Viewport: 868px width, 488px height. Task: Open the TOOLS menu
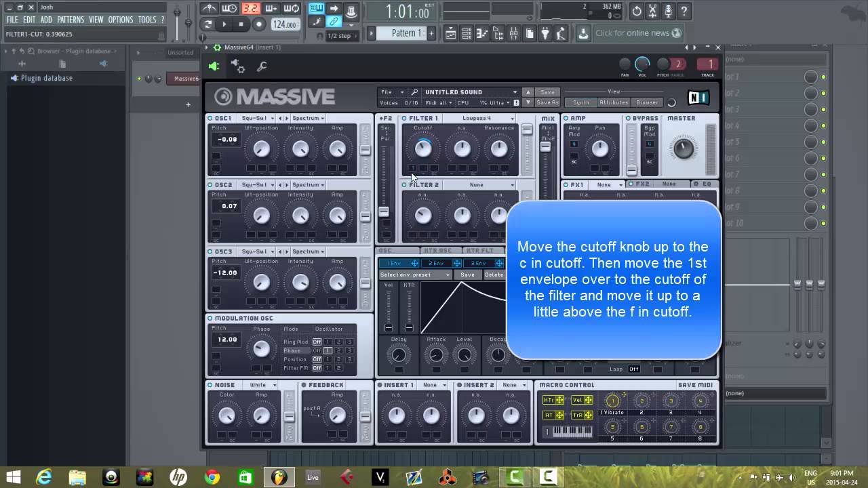click(147, 20)
